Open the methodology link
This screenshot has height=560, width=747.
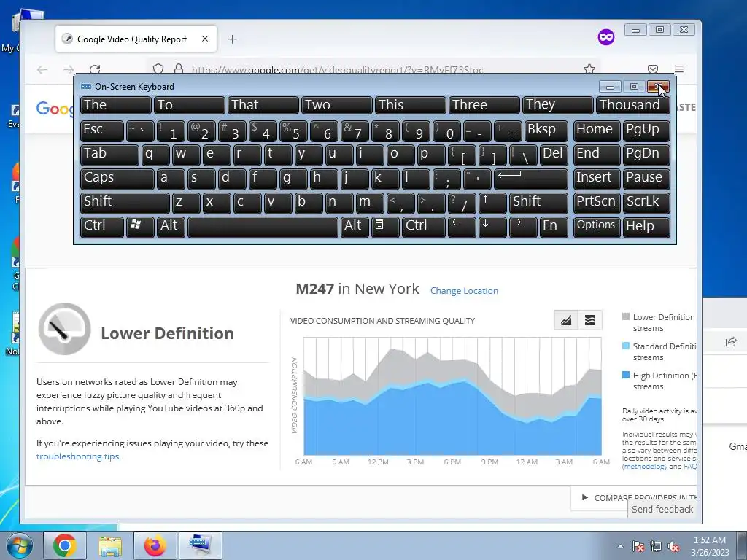tap(646, 467)
